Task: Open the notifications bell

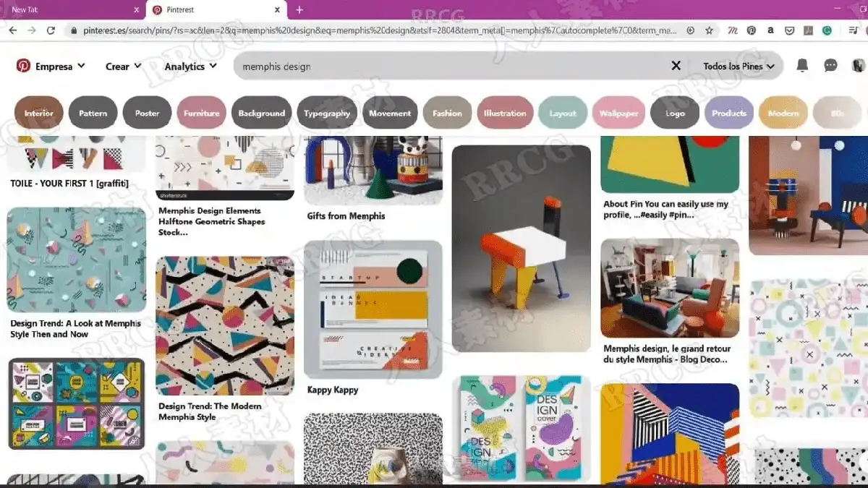Action: coord(802,66)
